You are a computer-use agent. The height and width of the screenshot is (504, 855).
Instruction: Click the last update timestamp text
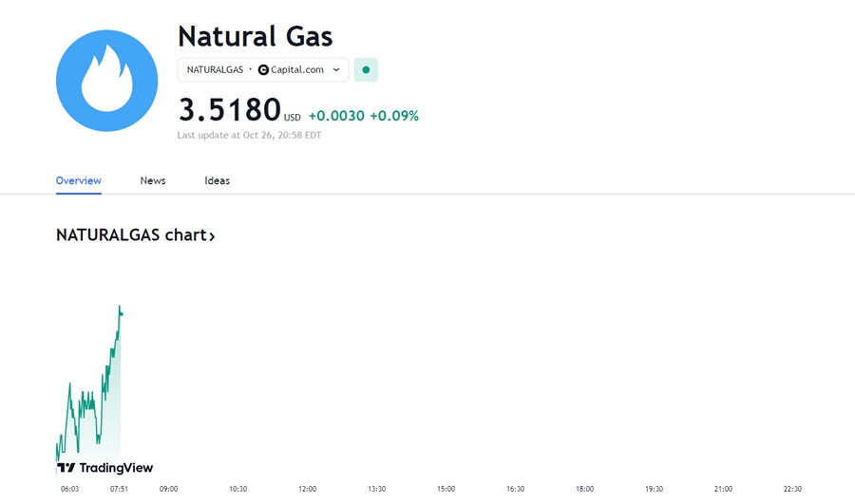249,135
